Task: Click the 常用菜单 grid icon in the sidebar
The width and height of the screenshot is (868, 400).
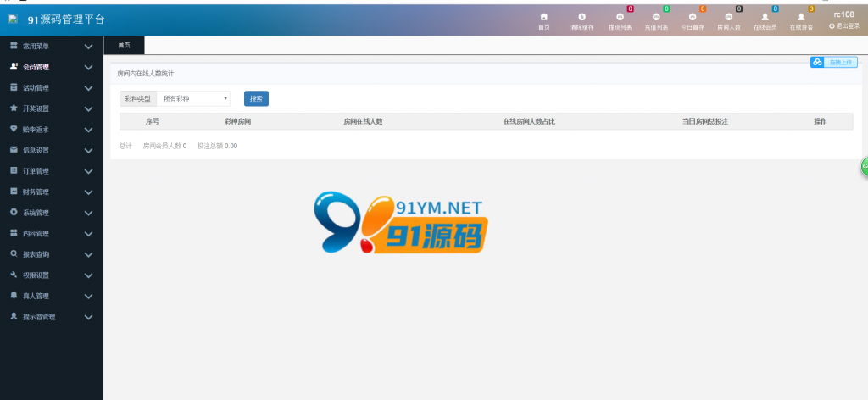Action: click(x=14, y=47)
